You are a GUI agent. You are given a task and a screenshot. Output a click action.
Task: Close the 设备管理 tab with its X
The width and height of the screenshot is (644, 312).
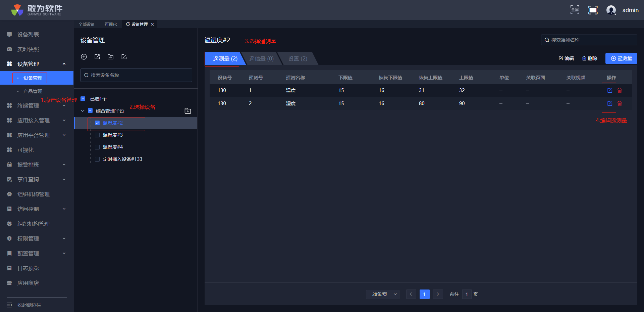[152, 24]
